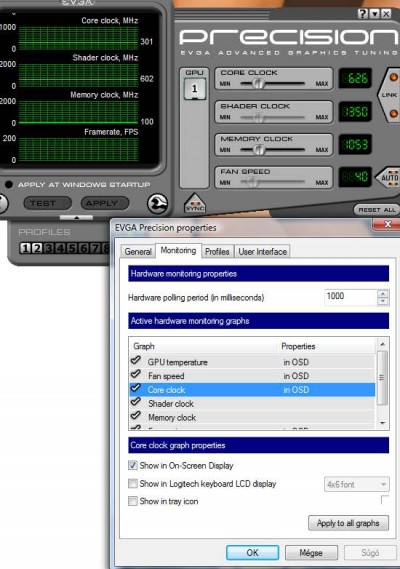This screenshot has width=400, height=569.
Task: Click the shader clock value display 1350
Action: pyautogui.click(x=355, y=111)
